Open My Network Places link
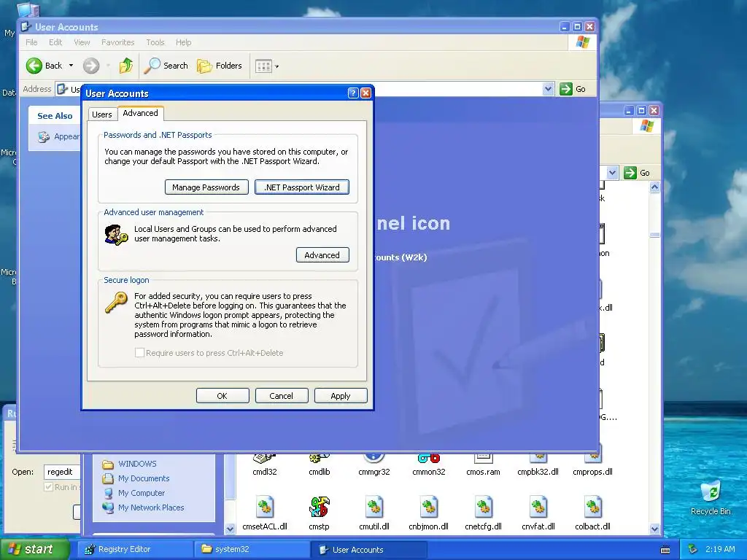Image resolution: width=747 pixels, height=560 pixels. point(151,507)
